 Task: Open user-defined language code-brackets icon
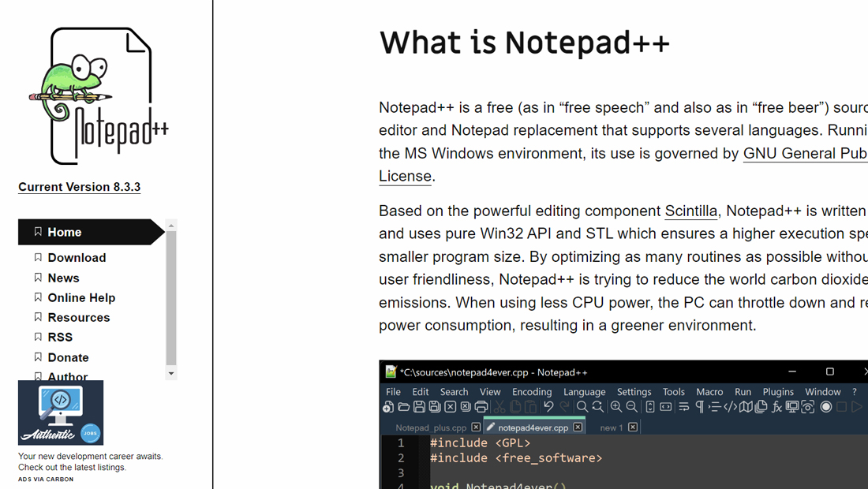(730, 407)
